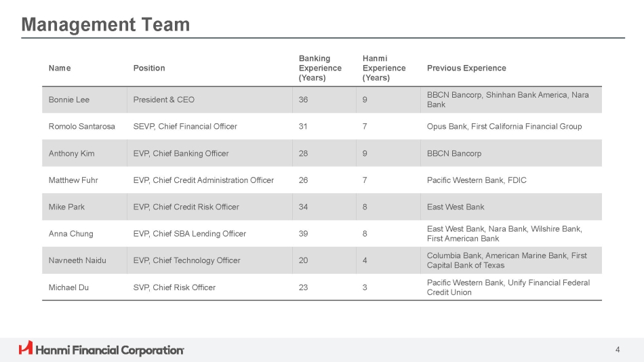Screen dimensions: 644x362
Task: Select the Hanmi Experience (Years) header
Action: (384, 68)
